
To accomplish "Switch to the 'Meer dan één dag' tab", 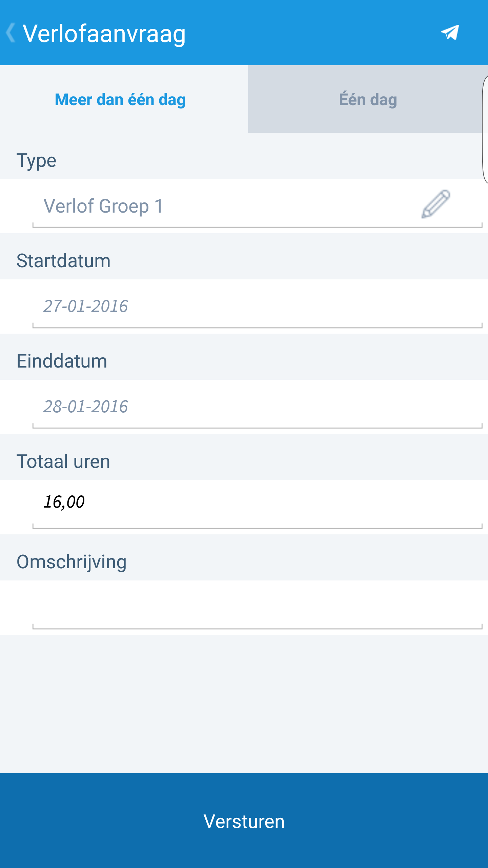I will (x=120, y=99).
